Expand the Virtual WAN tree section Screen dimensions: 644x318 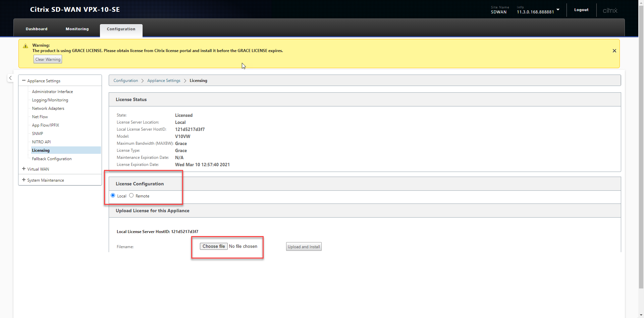point(24,169)
